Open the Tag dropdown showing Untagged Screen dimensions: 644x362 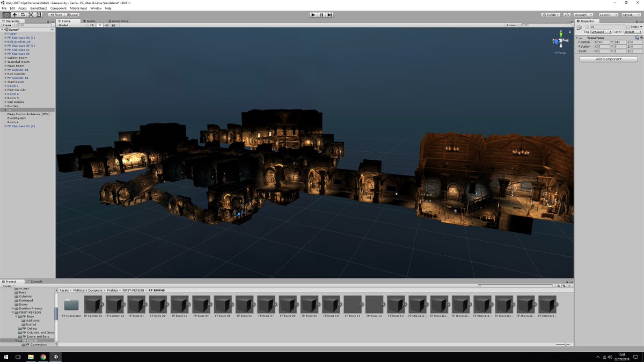pos(601,32)
